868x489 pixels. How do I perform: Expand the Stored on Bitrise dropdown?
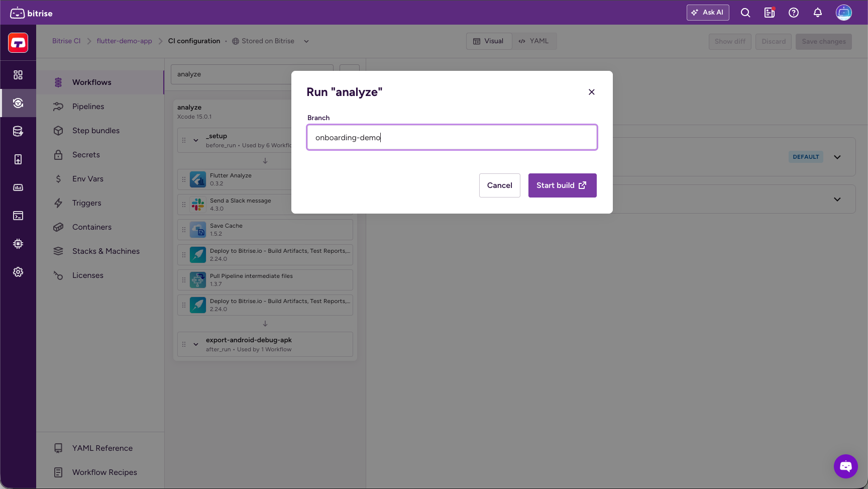[x=270, y=41]
